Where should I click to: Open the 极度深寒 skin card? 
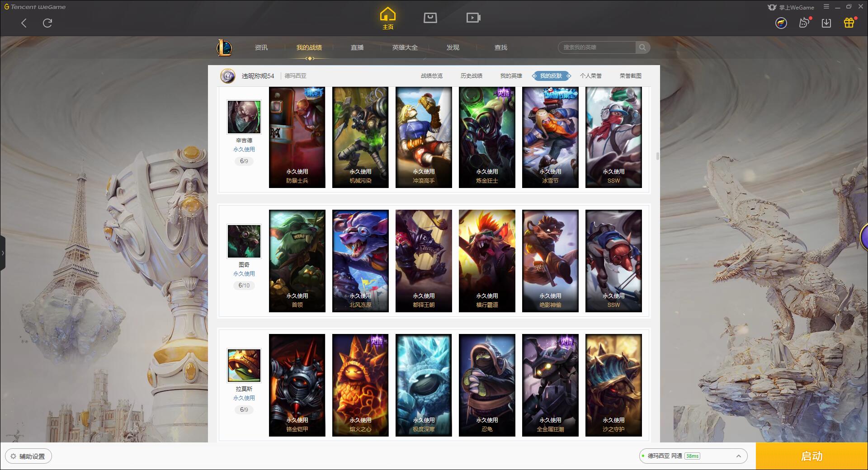pos(424,385)
